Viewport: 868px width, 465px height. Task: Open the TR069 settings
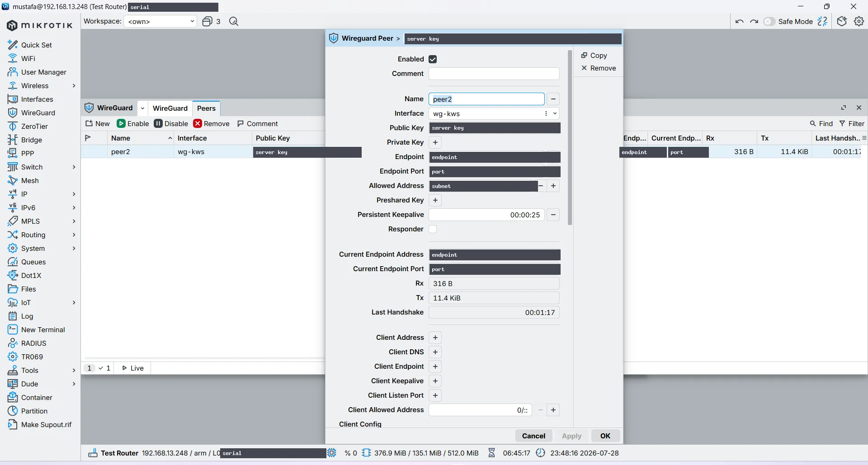25,357
